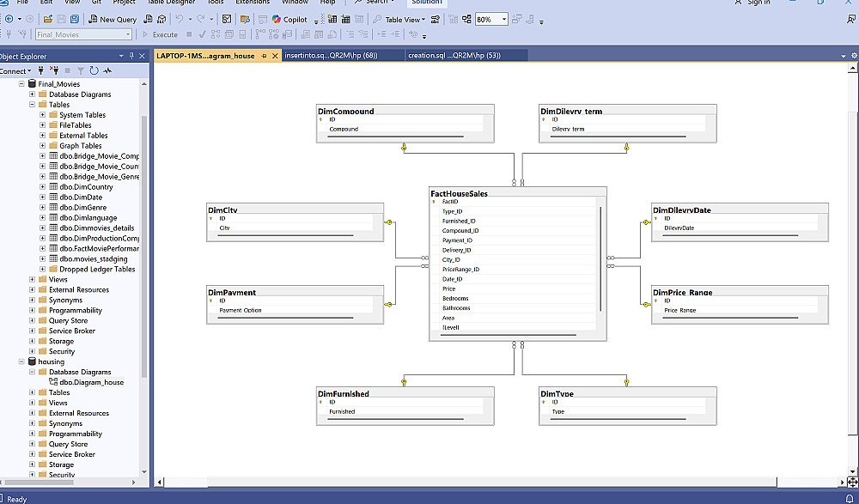Click the Open File folder icon
Viewport: 859px width, 504px height.
[x=47, y=19]
